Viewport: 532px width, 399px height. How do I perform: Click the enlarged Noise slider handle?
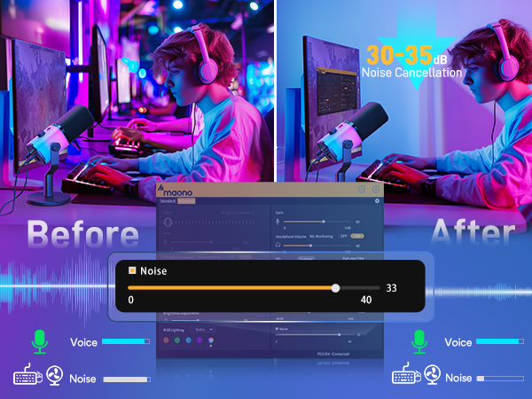click(335, 288)
